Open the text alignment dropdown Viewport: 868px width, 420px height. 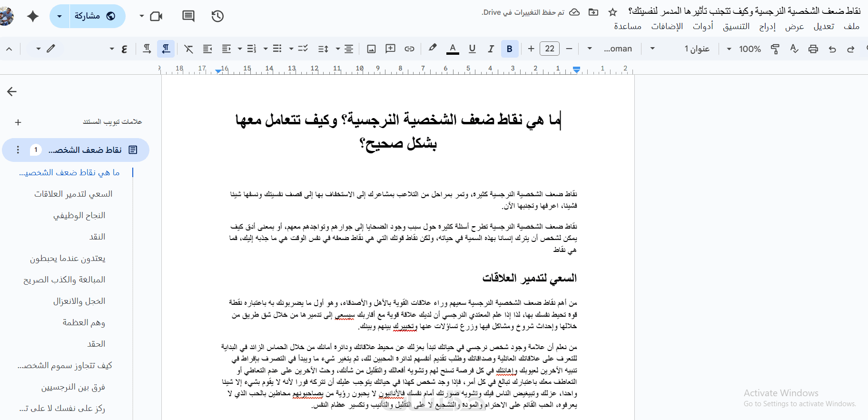pos(343,49)
